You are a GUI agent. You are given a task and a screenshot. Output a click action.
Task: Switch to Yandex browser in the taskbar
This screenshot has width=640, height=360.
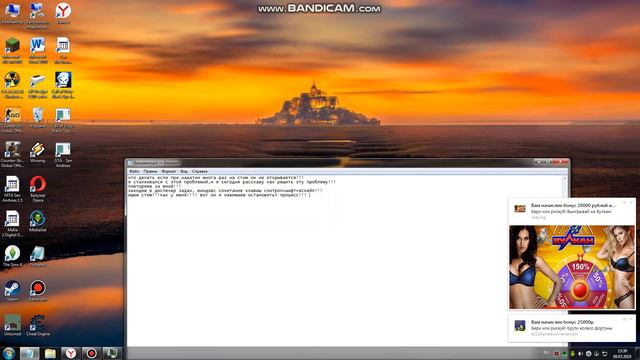point(71,353)
